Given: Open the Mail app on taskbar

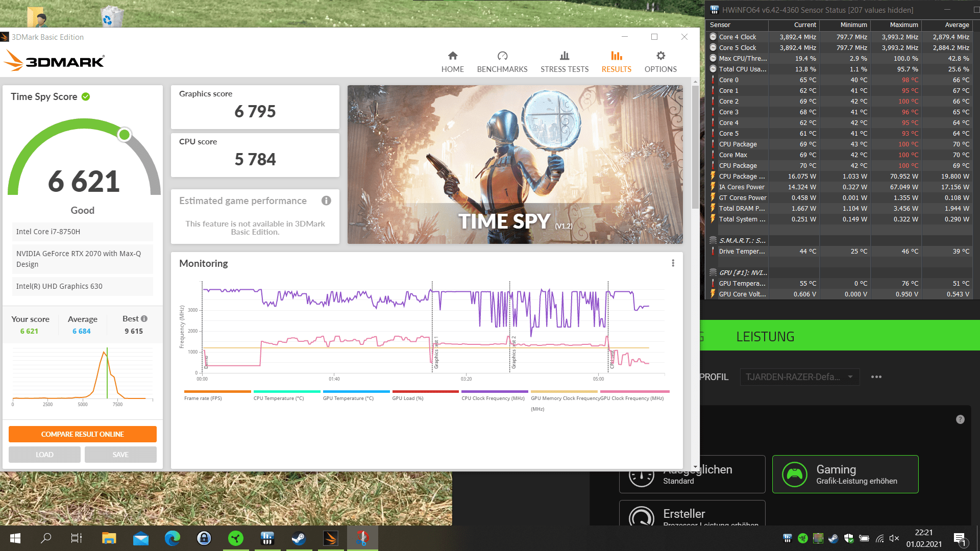Looking at the screenshot, I should point(141,538).
